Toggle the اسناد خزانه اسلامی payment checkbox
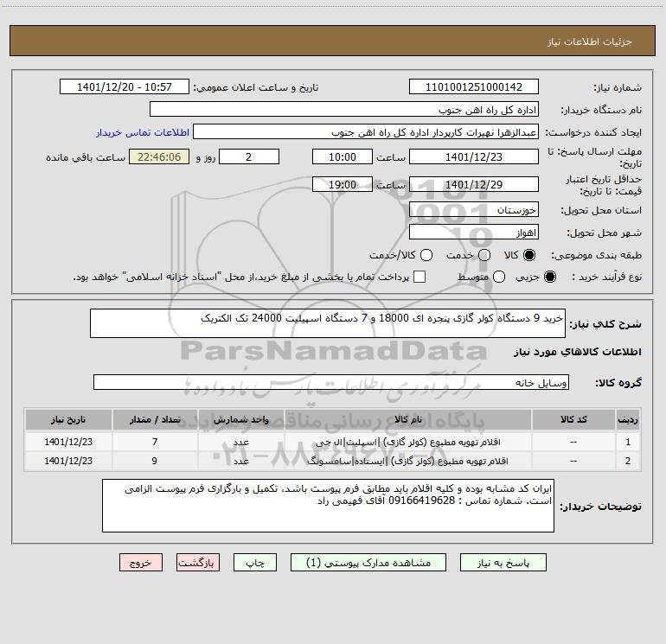666x644 pixels. coord(419,277)
